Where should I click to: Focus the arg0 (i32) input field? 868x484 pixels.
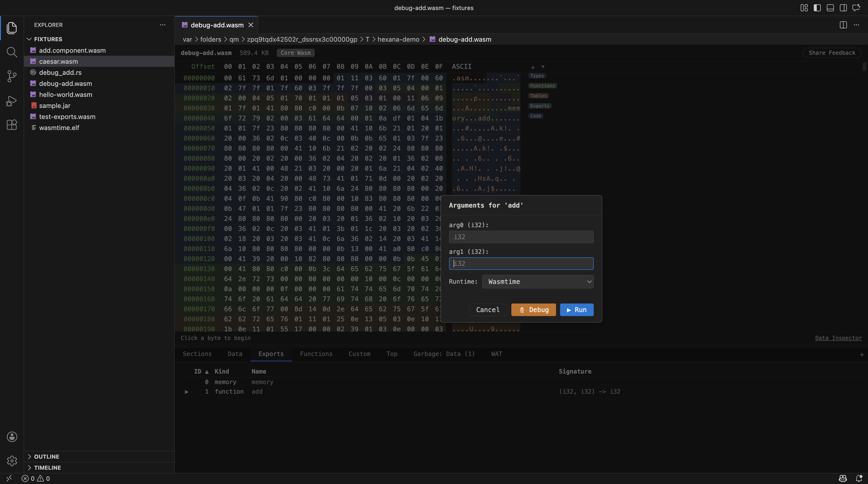tap(521, 237)
